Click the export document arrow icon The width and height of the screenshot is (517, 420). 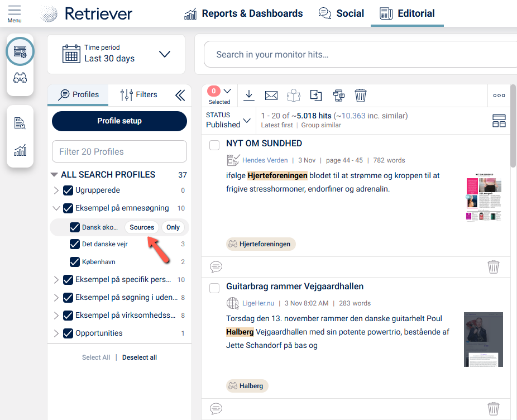(x=316, y=96)
